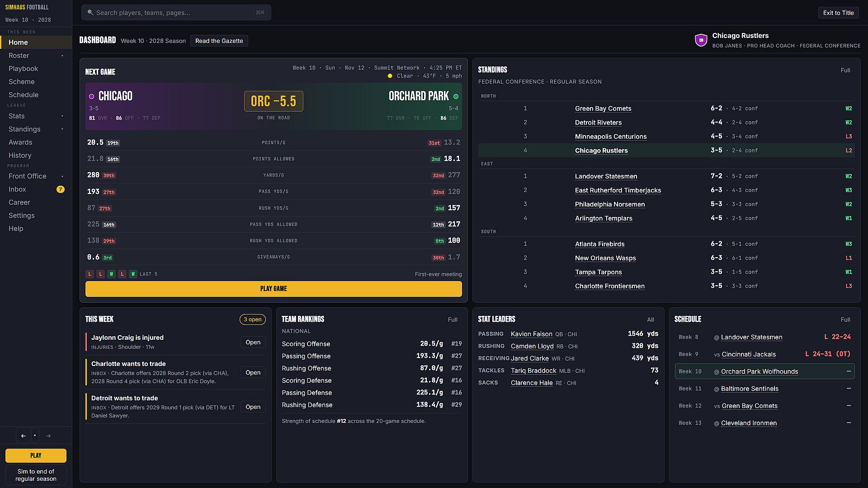Click the search magnifier icon
The height and width of the screenshot is (488, 868).
(x=90, y=13)
